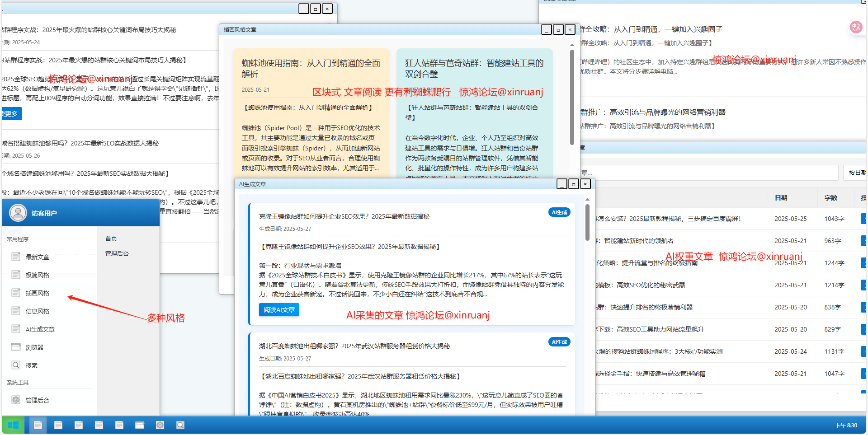Click 2025-05-21 date on the orange card
Image resolution: width=868 pixels, height=435 pixels.
pyautogui.click(x=255, y=89)
